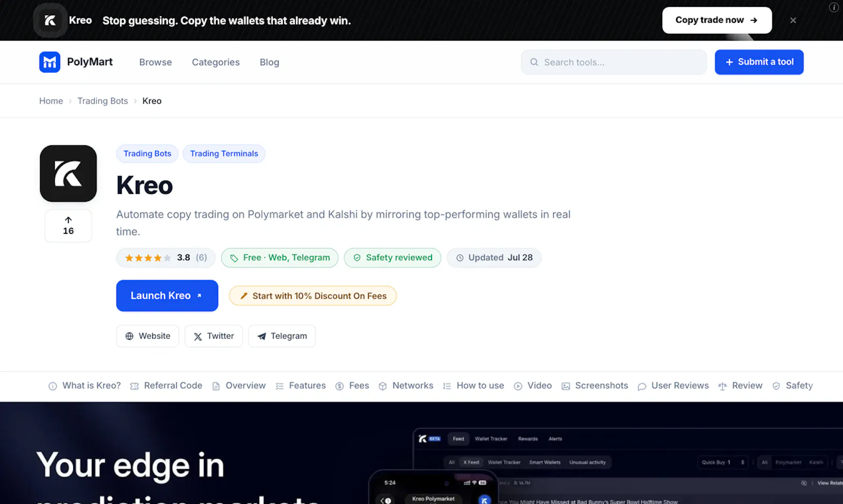Click the Kreo logo in the top banner
843x504 pixels.
pyautogui.click(x=50, y=21)
